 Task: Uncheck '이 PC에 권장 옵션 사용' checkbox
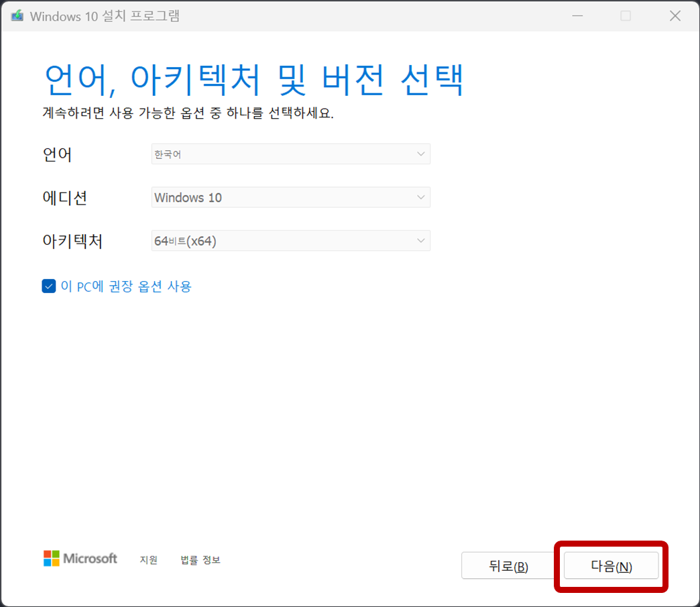(x=49, y=286)
